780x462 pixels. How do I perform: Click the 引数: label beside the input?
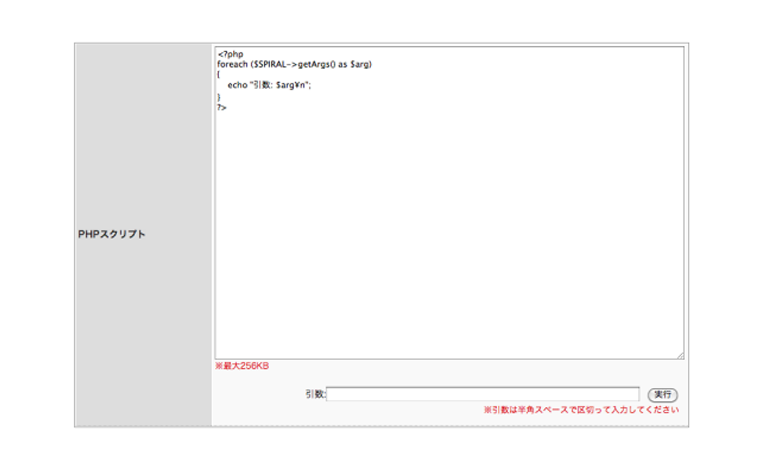click(x=315, y=394)
